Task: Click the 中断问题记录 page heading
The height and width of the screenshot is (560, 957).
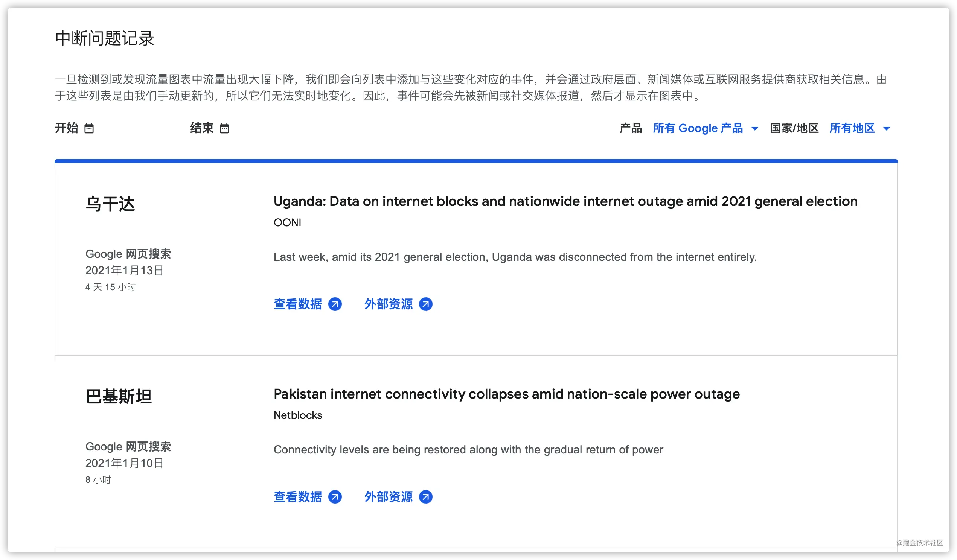Action: 105,39
